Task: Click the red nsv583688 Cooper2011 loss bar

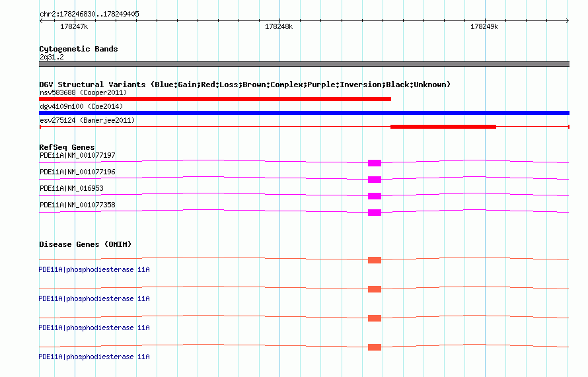Action: click(215, 99)
